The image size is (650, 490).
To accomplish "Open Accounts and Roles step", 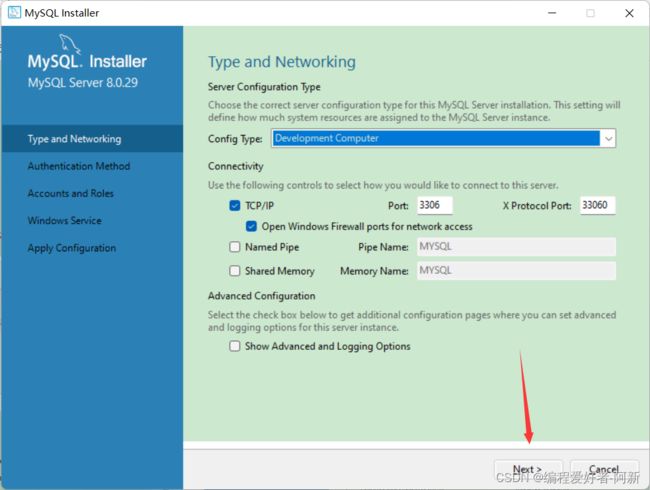I will click(x=70, y=193).
